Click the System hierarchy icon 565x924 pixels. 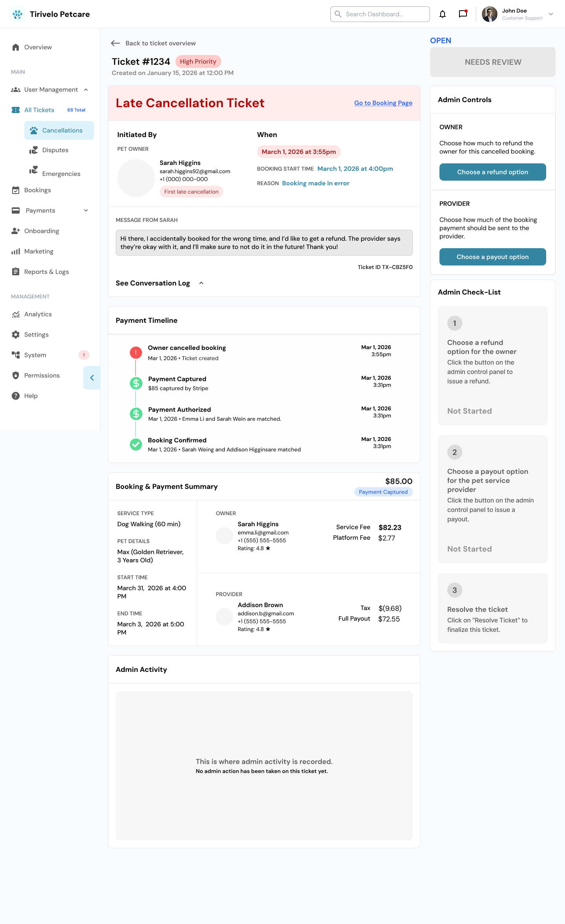click(x=16, y=355)
